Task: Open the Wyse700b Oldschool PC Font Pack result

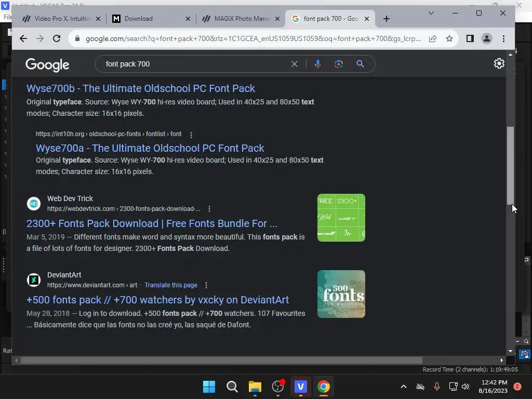Action: point(140,88)
